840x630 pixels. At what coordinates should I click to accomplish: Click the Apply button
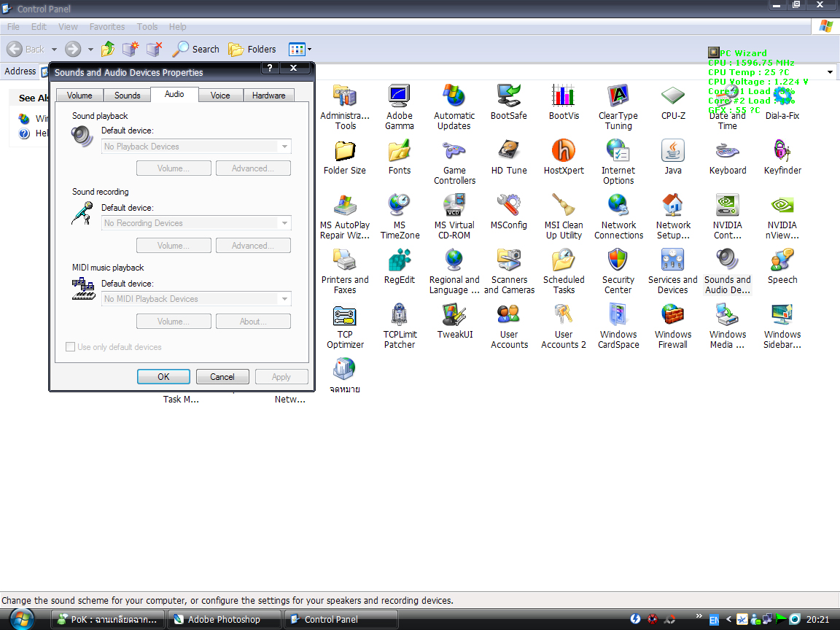click(281, 376)
